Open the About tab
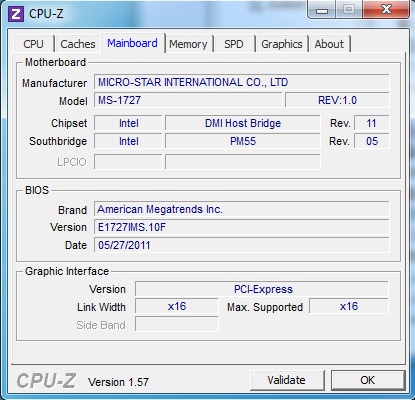The image size is (415, 400). (329, 44)
